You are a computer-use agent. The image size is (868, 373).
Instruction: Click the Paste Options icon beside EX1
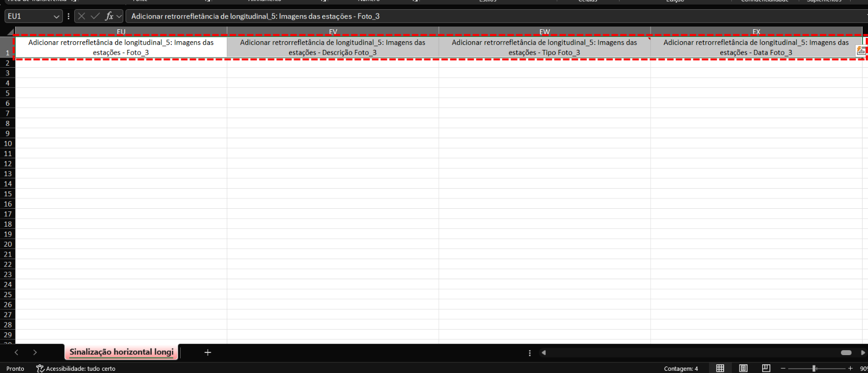click(x=861, y=51)
